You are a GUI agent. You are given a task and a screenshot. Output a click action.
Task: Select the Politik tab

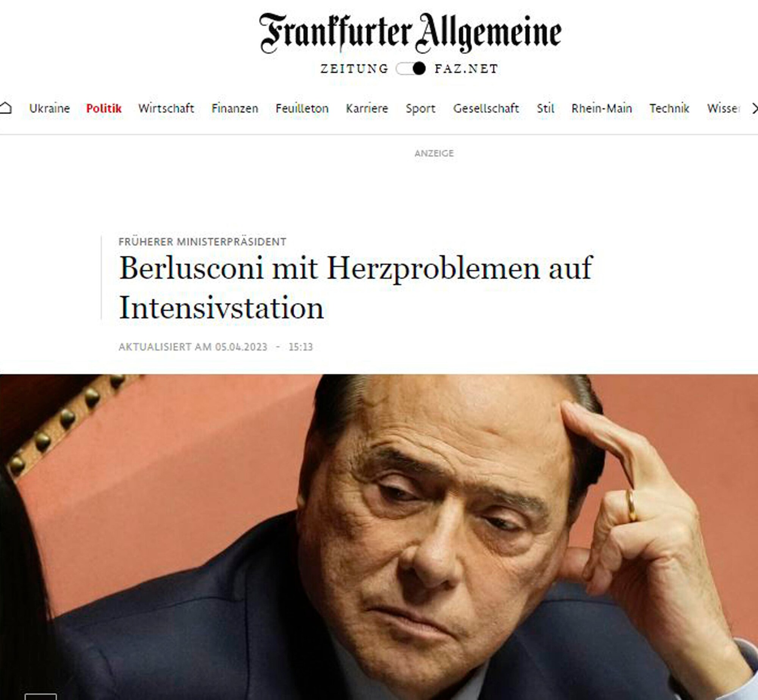[104, 108]
